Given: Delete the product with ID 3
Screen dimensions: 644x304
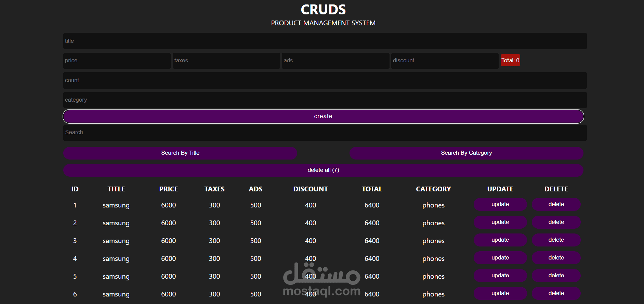Looking at the screenshot, I should tap(556, 240).
